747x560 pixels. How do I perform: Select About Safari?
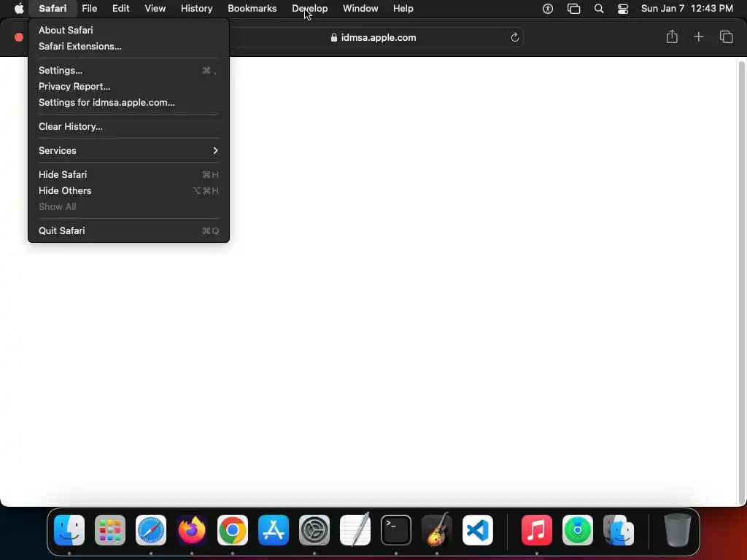(x=128, y=30)
